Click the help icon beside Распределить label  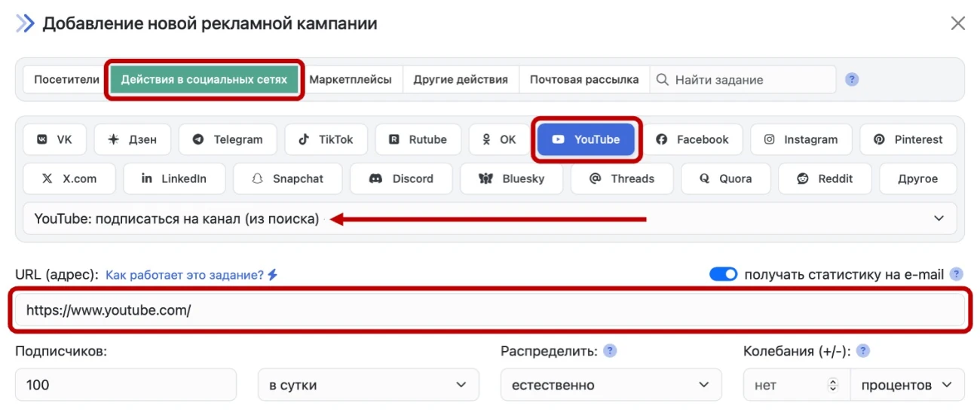[611, 351]
